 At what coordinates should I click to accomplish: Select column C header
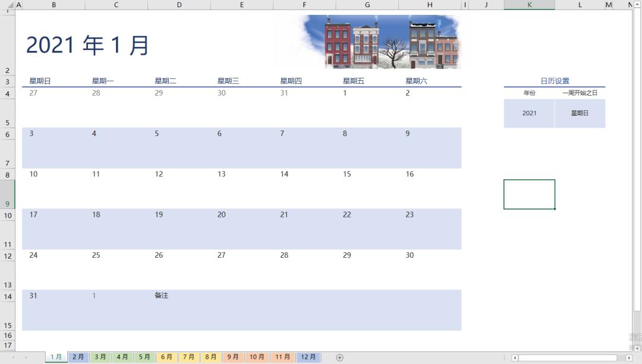click(117, 5)
